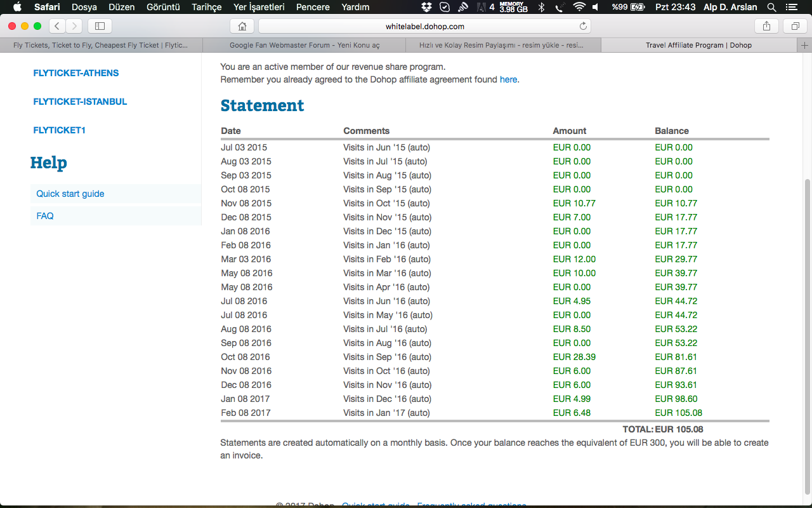Reload the page with the refresh icon
This screenshot has width=812, height=508.
583,26
